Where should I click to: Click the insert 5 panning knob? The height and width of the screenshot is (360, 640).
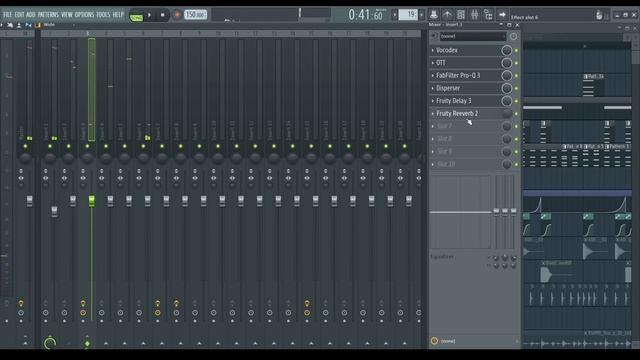click(124, 158)
